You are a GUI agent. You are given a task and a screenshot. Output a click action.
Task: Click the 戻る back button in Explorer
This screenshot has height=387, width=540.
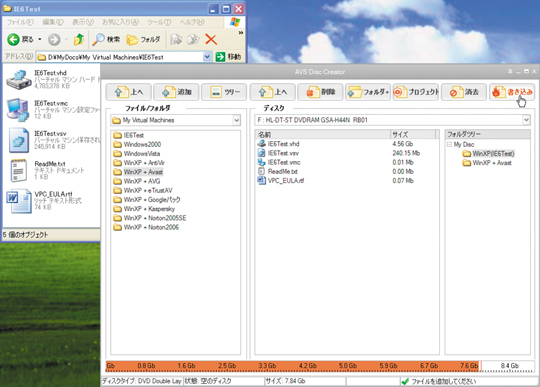pyautogui.click(x=20, y=40)
